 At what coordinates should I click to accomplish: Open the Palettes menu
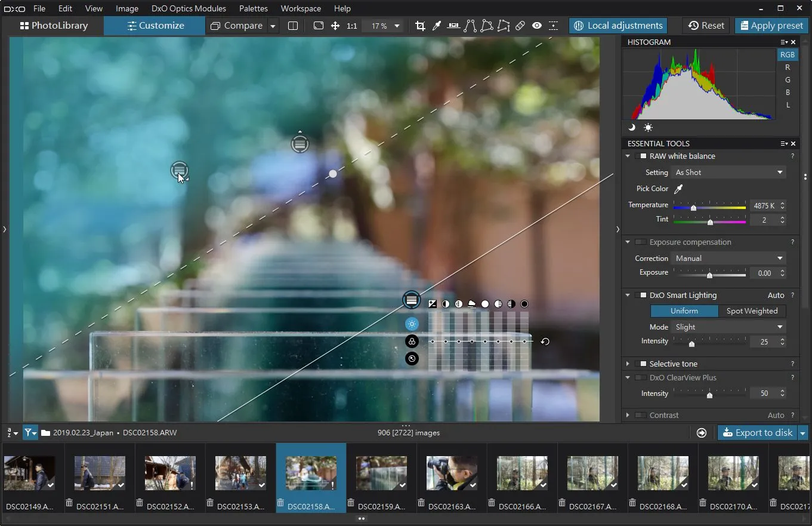(x=254, y=8)
